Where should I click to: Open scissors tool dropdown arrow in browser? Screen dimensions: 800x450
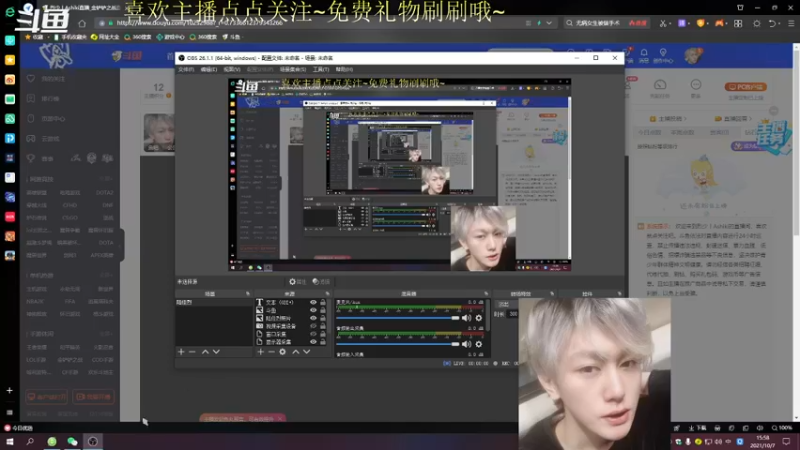[670, 24]
